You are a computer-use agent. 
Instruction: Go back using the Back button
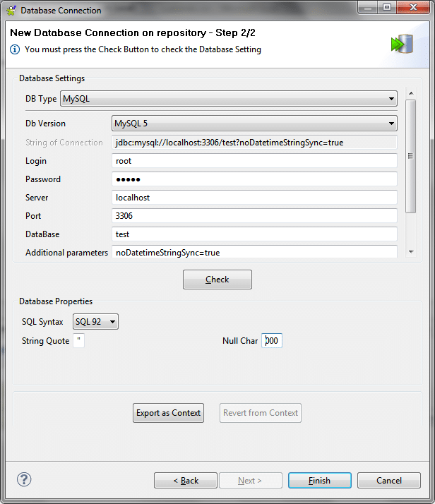coord(186,481)
